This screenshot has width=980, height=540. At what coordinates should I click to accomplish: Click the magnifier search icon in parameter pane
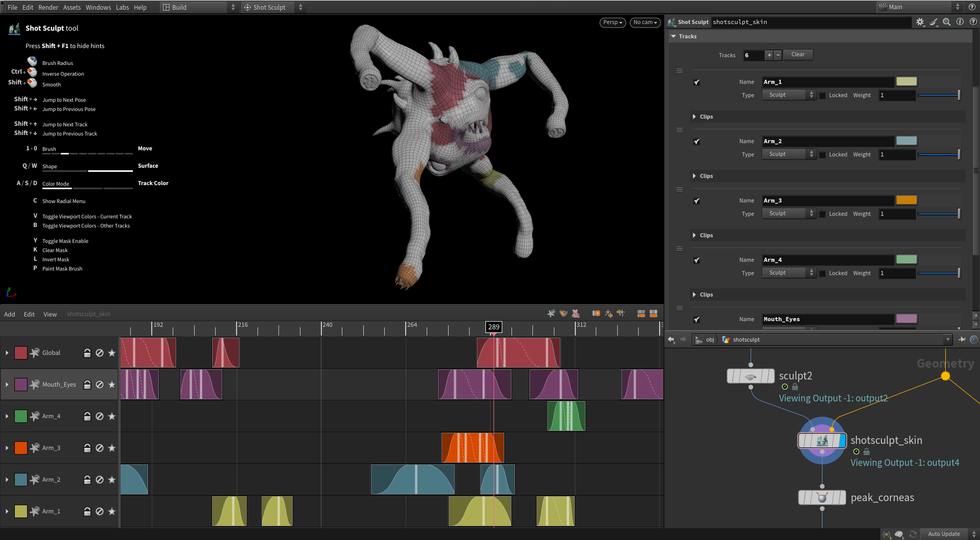[946, 22]
